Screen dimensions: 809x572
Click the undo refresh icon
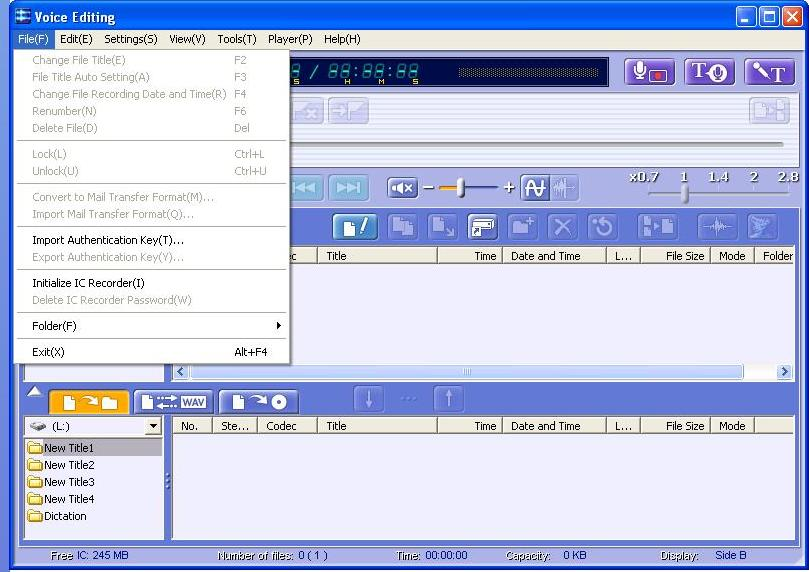coord(603,227)
